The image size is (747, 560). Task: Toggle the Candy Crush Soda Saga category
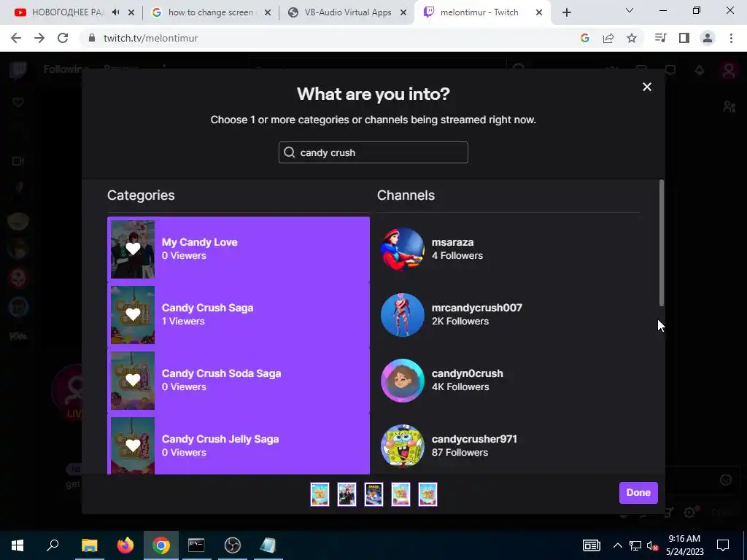tap(239, 381)
